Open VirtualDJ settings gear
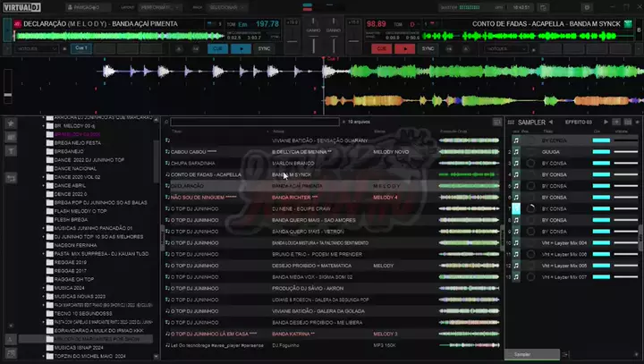The image size is (644, 364). click(x=587, y=7)
